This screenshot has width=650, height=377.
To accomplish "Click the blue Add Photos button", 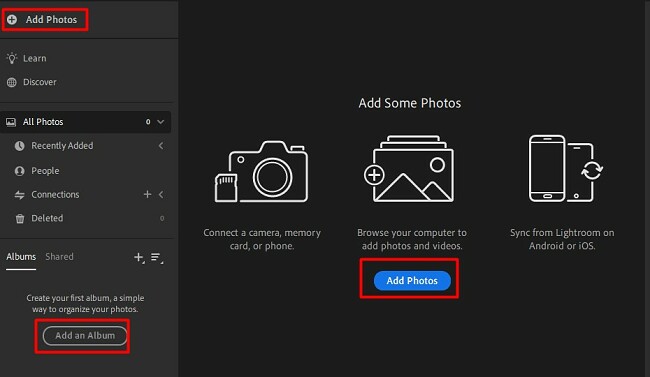I will tap(412, 281).
